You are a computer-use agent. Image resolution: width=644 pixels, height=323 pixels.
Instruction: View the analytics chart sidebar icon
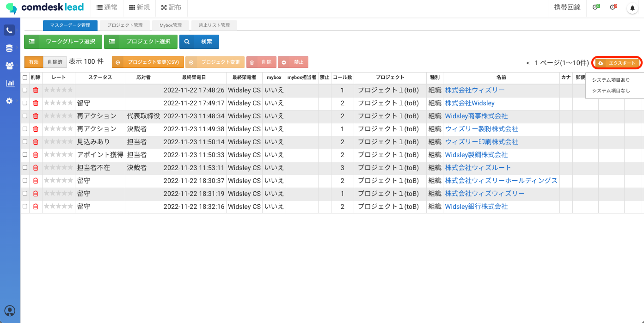tap(9, 83)
